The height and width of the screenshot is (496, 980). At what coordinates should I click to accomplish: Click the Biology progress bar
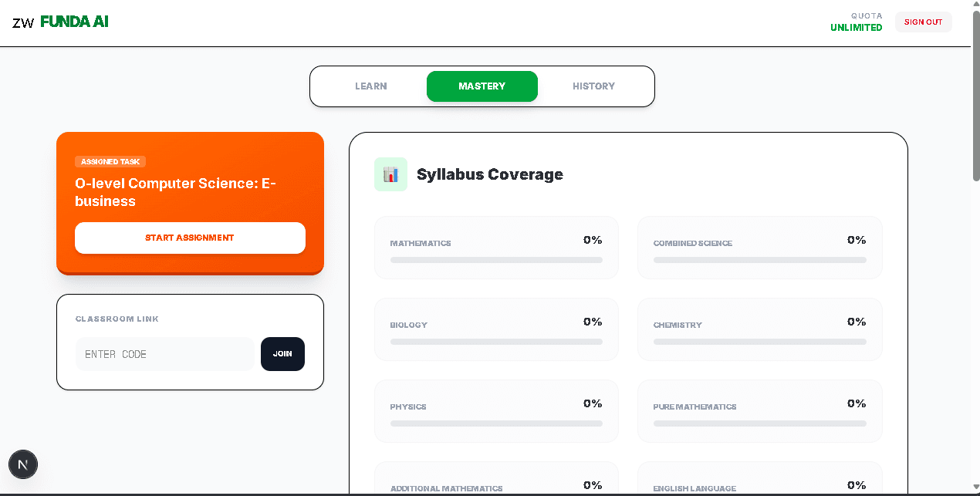(x=496, y=342)
